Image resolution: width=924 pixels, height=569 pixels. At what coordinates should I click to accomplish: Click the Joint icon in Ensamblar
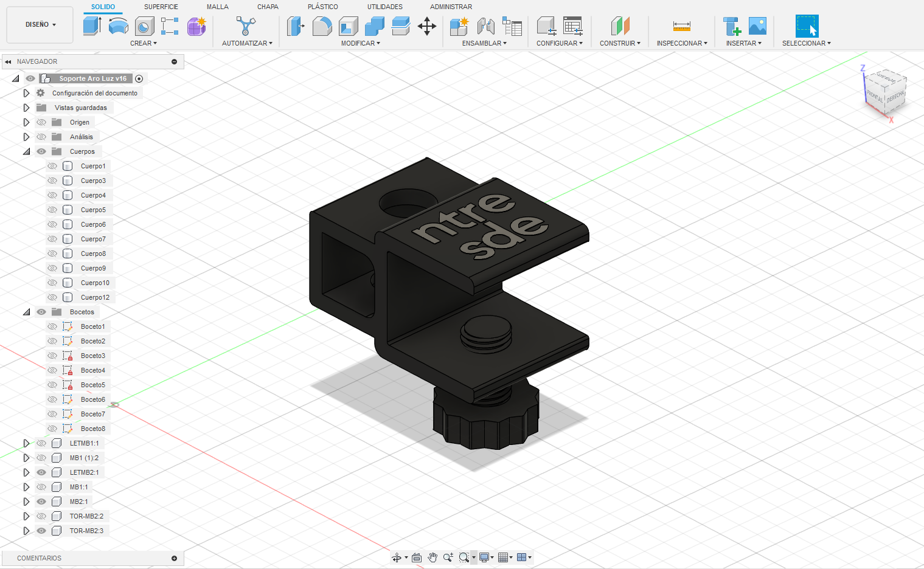tap(485, 26)
